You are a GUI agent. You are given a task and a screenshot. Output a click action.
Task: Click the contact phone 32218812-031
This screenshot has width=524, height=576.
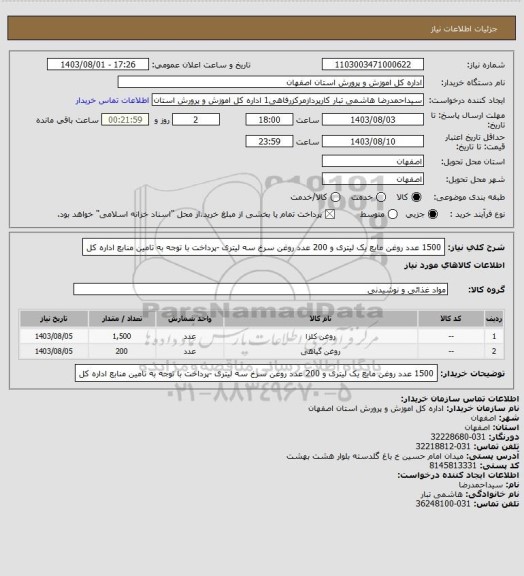[443, 446]
